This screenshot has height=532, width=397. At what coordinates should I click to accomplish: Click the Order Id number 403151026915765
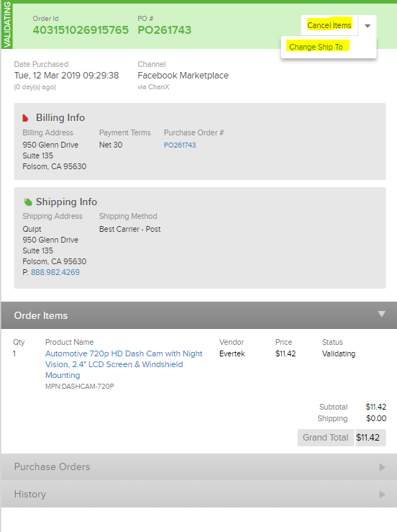pyautogui.click(x=81, y=30)
